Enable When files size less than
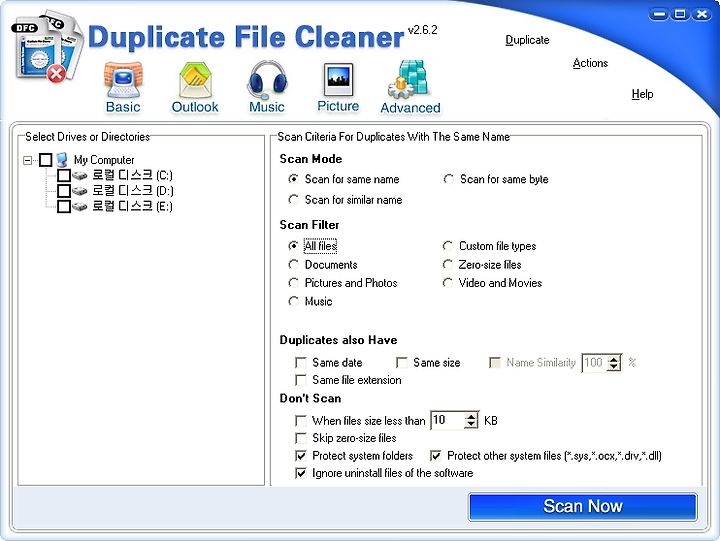720x541 pixels. point(301,421)
